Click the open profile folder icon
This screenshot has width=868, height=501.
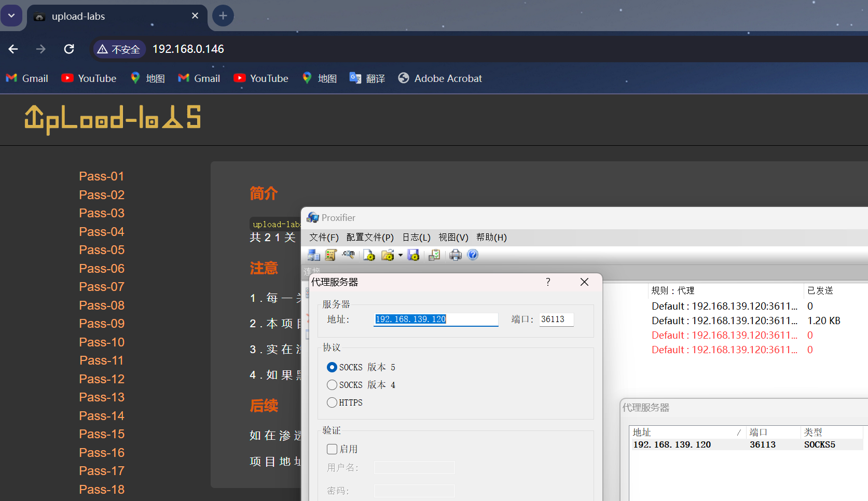pyautogui.click(x=387, y=255)
